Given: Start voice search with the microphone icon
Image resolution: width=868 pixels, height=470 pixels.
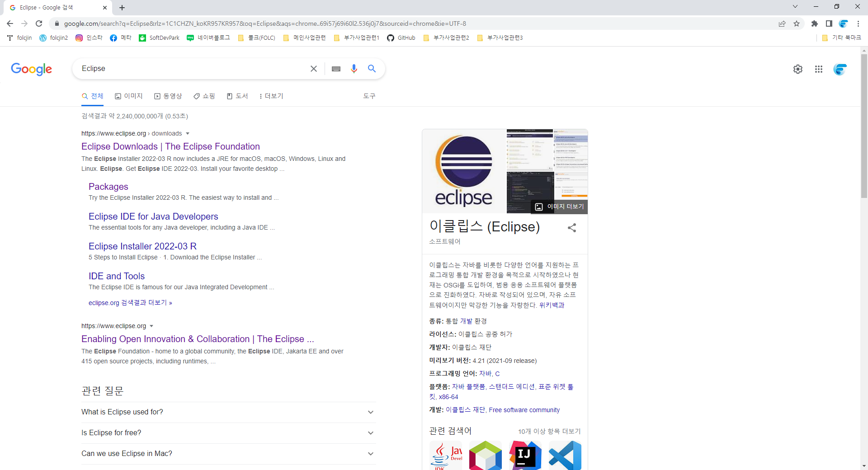Looking at the screenshot, I should point(354,69).
